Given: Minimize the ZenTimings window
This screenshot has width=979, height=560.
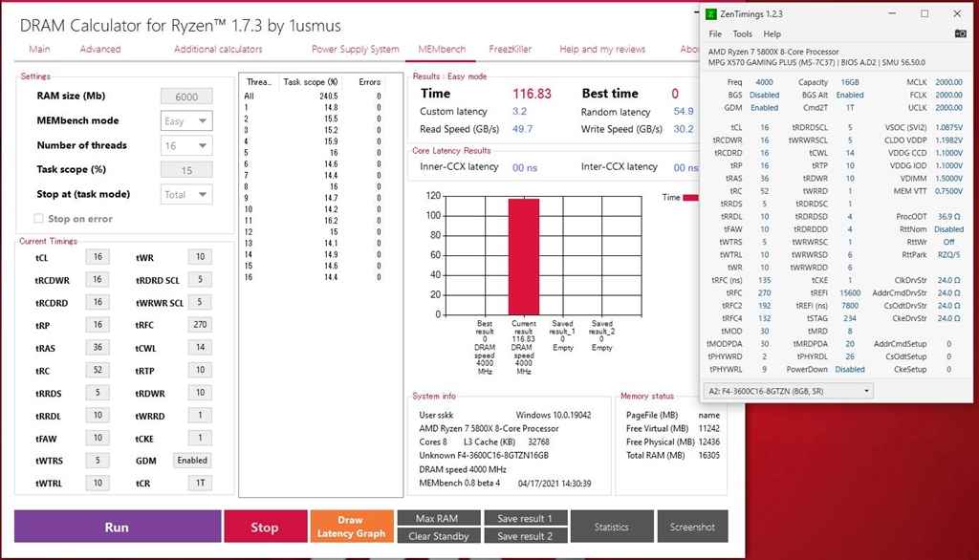Looking at the screenshot, I should click(892, 13).
